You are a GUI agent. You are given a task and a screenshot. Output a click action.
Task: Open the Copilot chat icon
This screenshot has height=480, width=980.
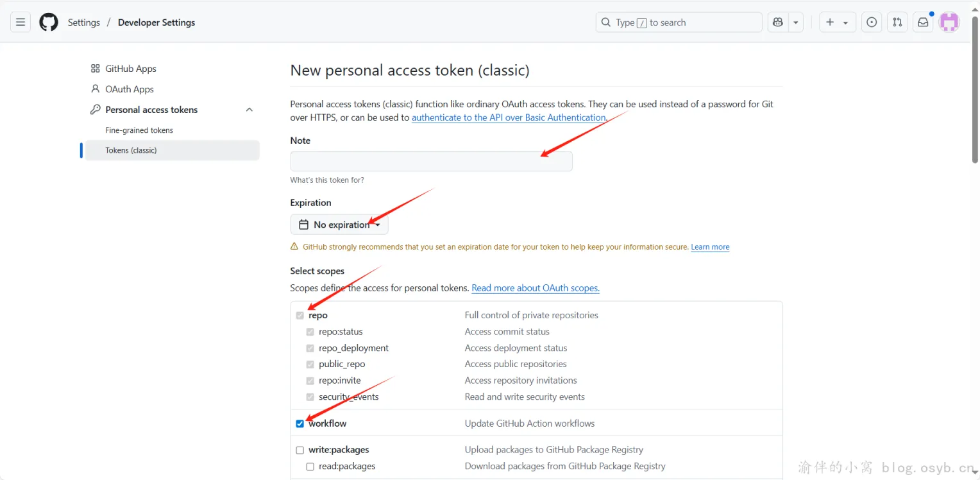pyautogui.click(x=778, y=22)
